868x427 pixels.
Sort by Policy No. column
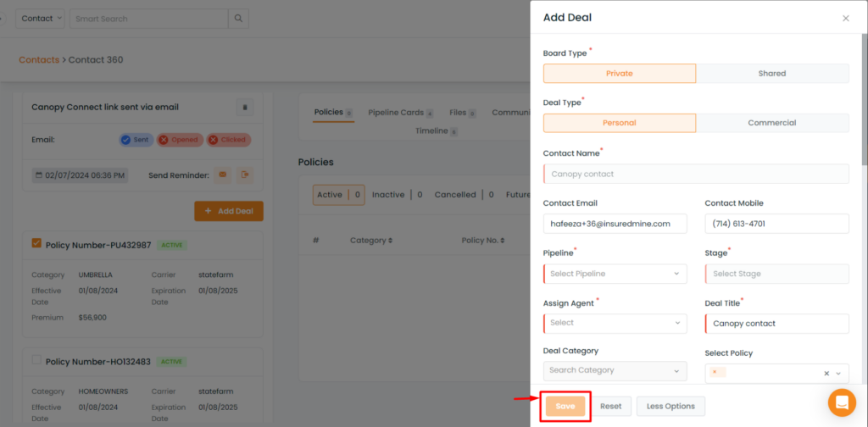click(x=482, y=241)
